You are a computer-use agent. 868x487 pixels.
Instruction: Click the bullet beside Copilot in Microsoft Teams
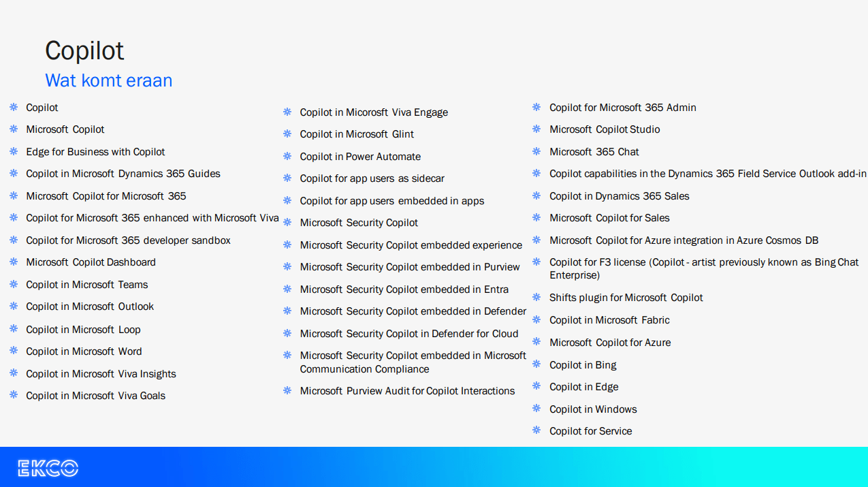[12, 285]
